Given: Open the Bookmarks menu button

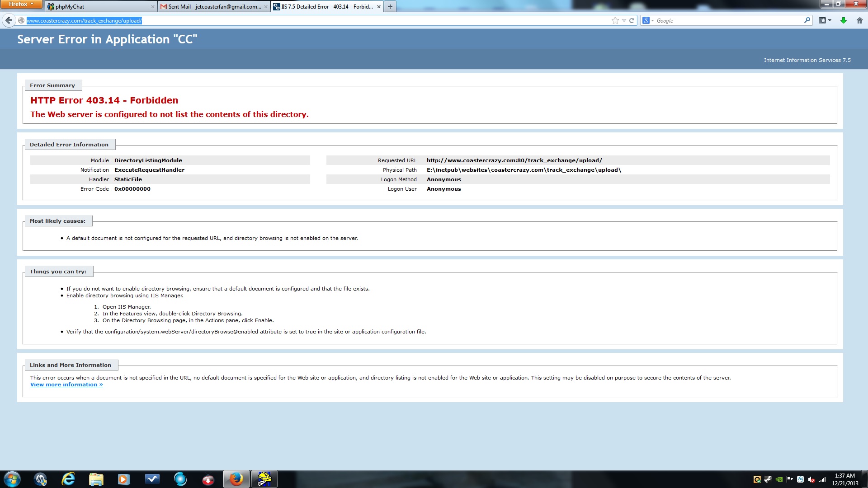Looking at the screenshot, I should tap(825, 20).
